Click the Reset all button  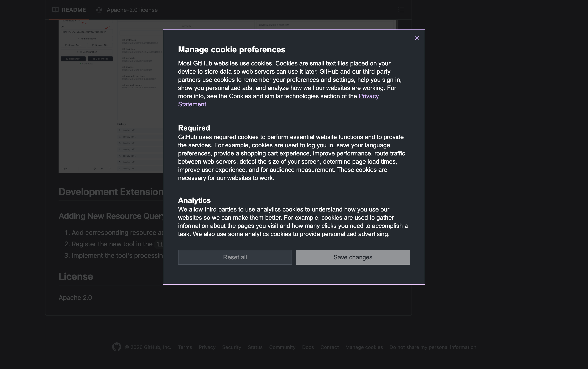(235, 257)
